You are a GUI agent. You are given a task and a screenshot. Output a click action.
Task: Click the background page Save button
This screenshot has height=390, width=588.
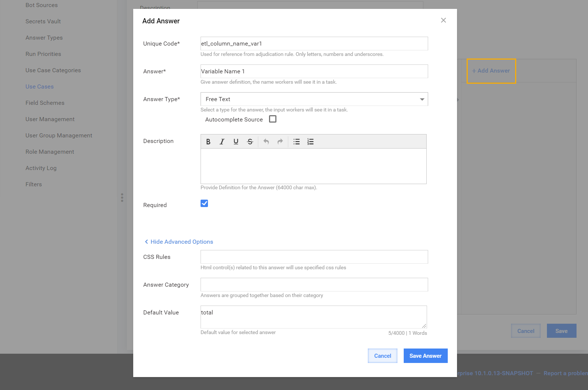[x=561, y=331]
